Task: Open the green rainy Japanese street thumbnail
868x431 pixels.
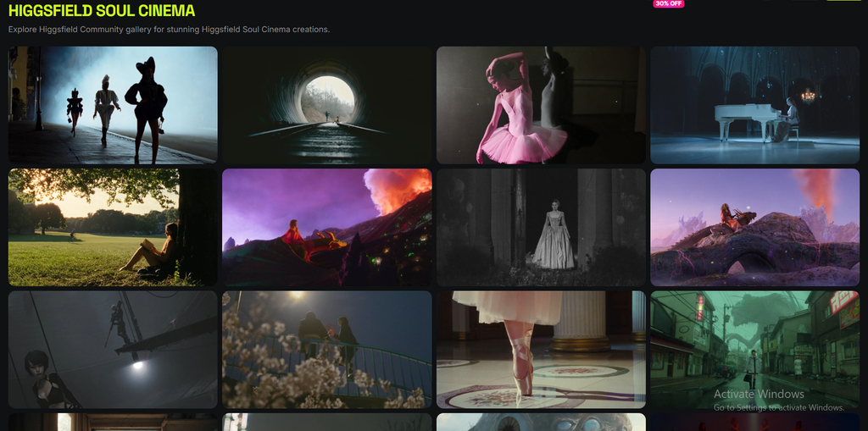Action: [755, 350]
